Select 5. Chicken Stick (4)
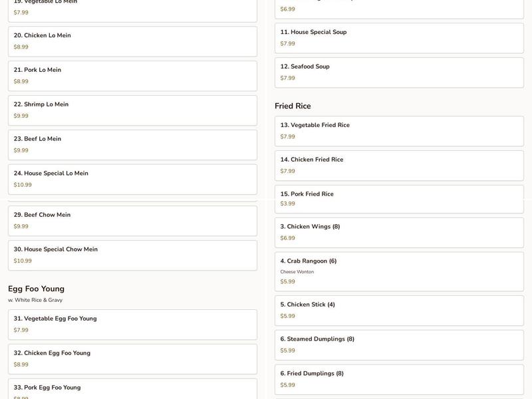This screenshot has height=399, width=532. tap(400, 311)
